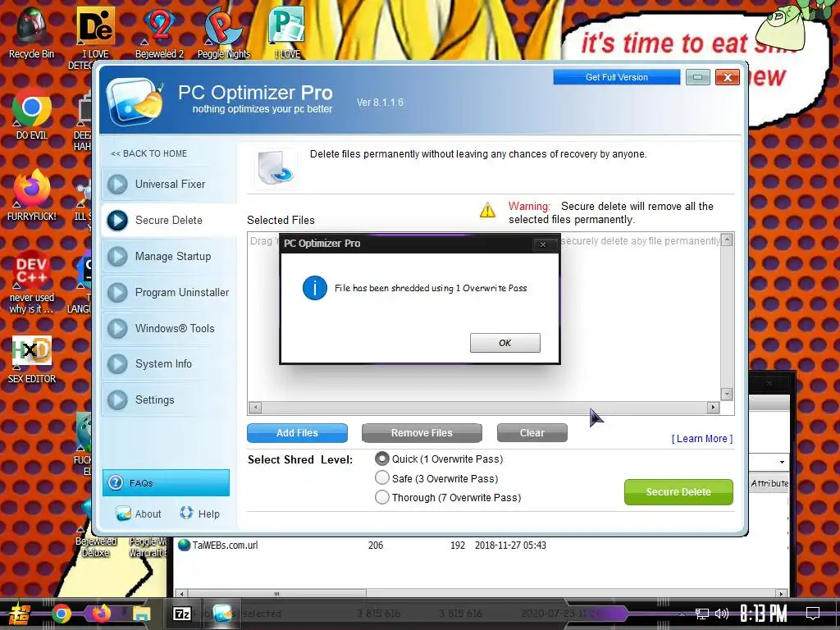840x630 pixels.
Task: Click the network icon in system tray
Action: 702,614
